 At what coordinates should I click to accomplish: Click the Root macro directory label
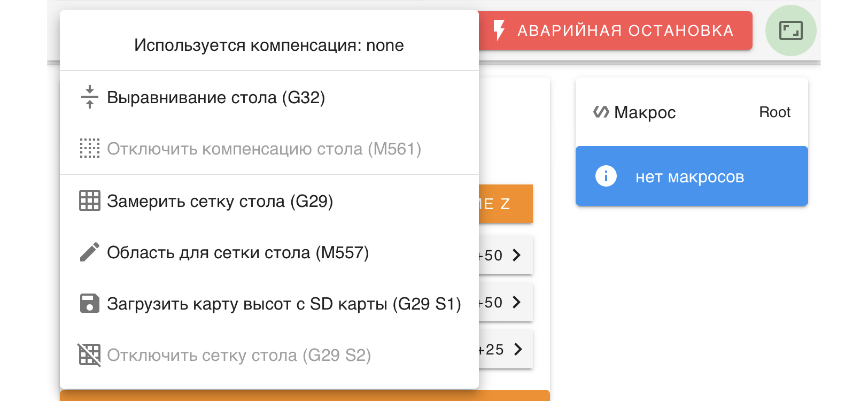[x=774, y=112]
